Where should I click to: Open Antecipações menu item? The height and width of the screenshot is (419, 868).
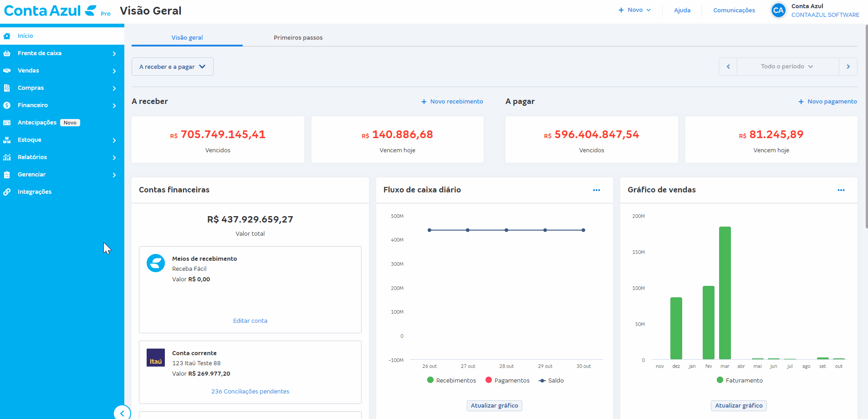pos(62,123)
